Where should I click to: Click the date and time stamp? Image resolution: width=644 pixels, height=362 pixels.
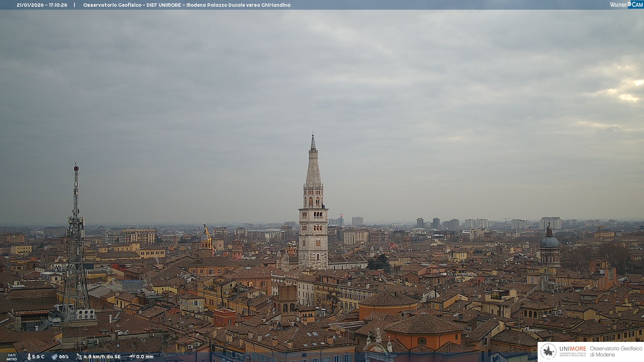pos(42,5)
